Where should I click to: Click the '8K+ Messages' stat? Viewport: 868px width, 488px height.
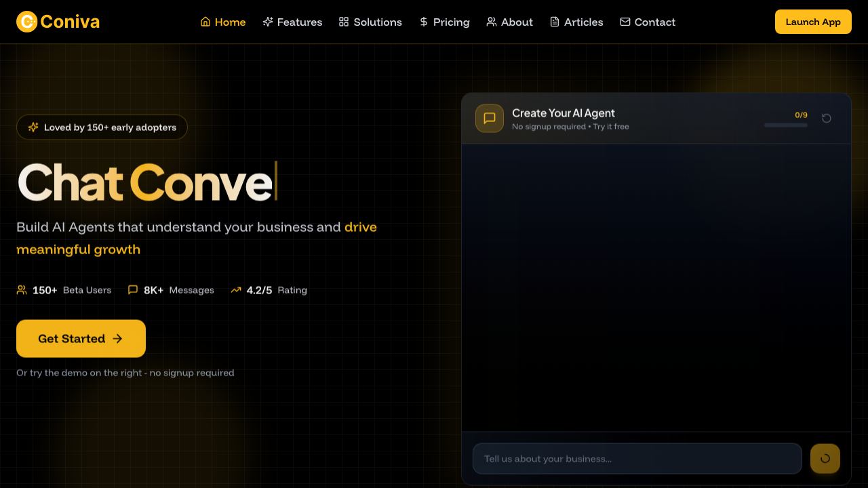pos(171,289)
